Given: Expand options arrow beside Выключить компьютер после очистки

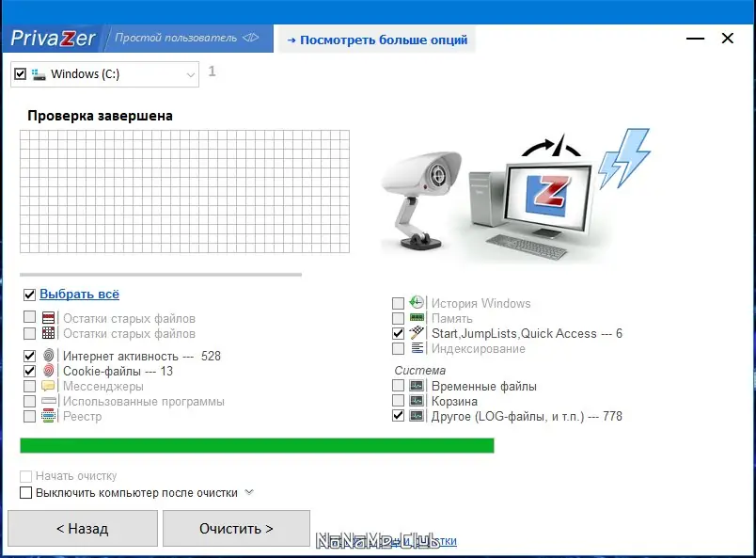Looking at the screenshot, I should [249, 492].
